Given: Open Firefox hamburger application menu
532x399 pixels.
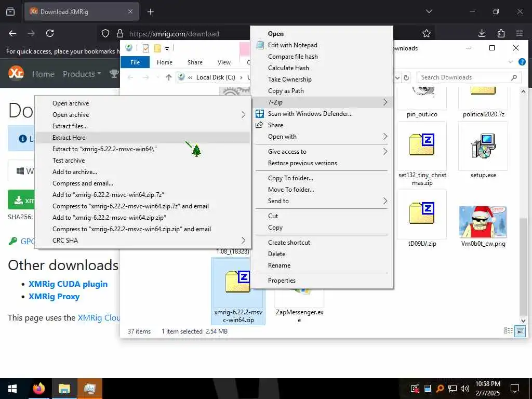Looking at the screenshot, I should point(520,33).
